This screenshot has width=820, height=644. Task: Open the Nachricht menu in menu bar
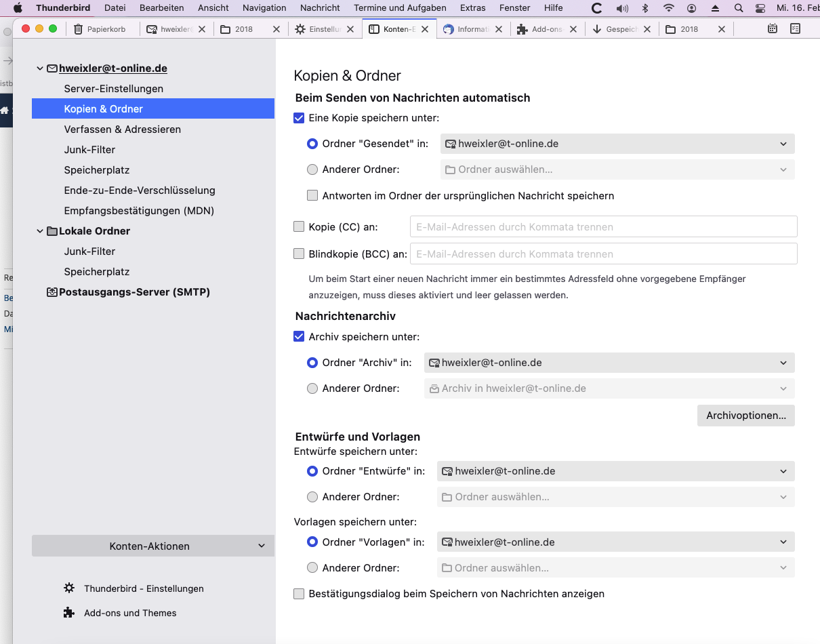click(x=320, y=8)
